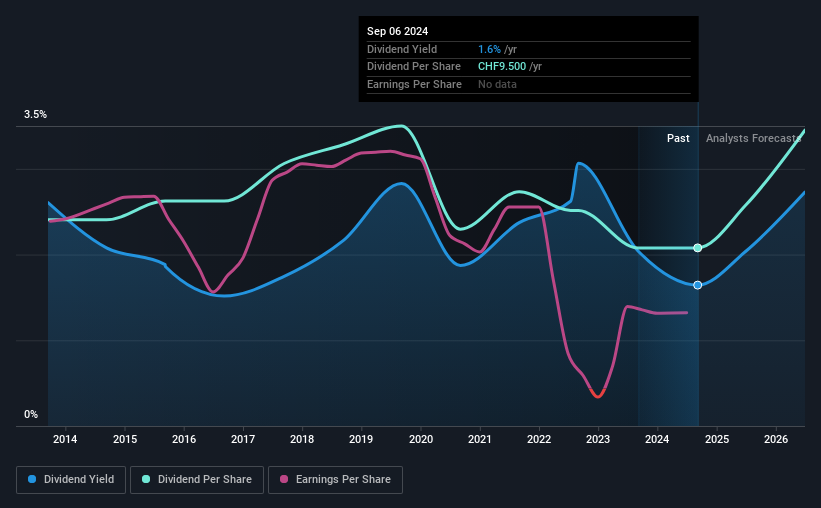Click the 2016 x-axis label
This screenshot has width=821, height=508.
184,439
